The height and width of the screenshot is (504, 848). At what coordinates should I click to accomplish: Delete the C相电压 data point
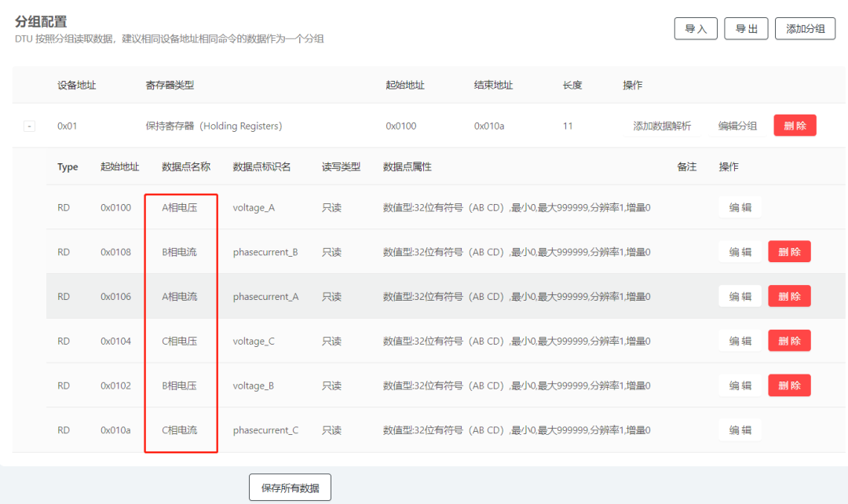(x=789, y=340)
